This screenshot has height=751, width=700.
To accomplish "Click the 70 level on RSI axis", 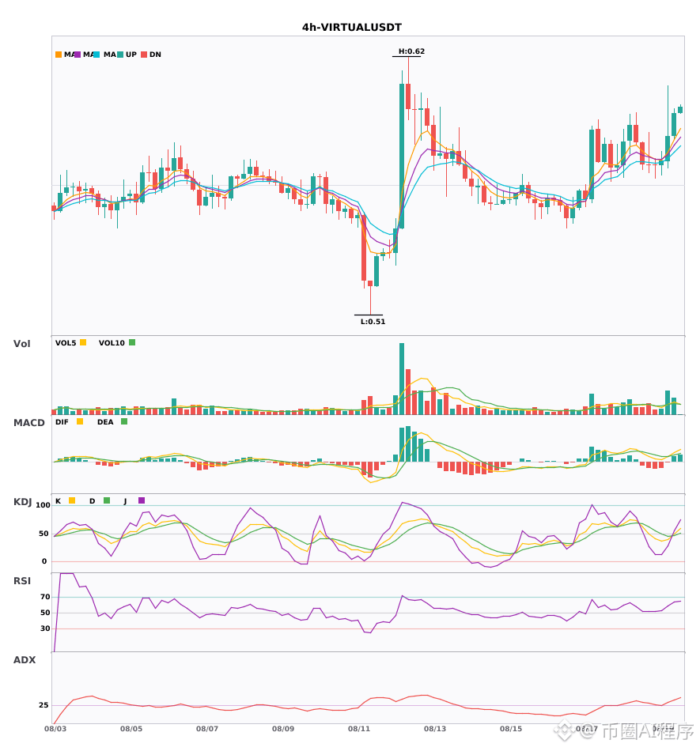I will tap(45, 597).
